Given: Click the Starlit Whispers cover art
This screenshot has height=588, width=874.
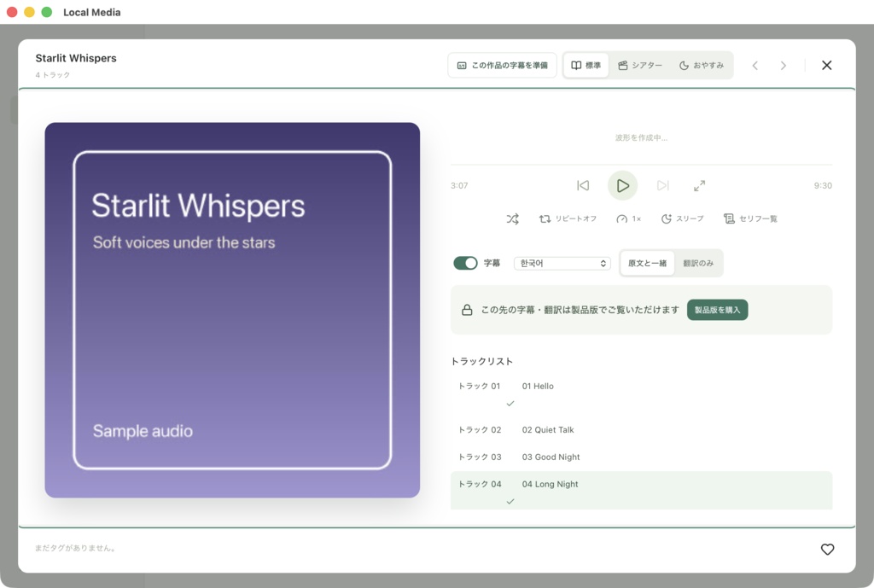Looking at the screenshot, I should tap(232, 310).
